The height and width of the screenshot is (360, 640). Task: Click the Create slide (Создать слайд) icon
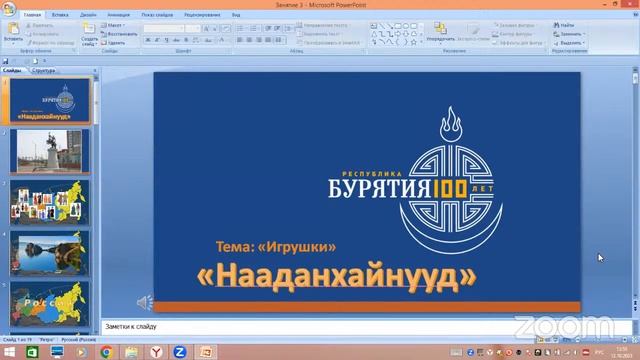pyautogui.click(x=89, y=29)
